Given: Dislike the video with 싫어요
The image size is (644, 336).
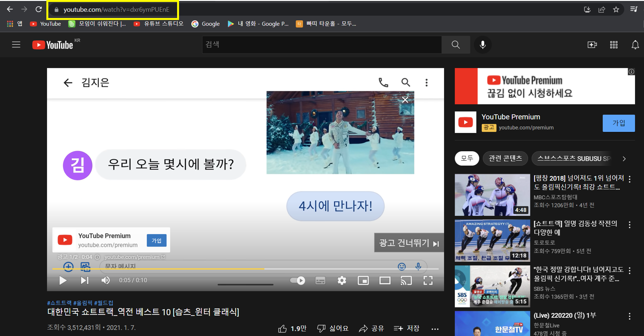Looking at the screenshot, I should tap(333, 328).
